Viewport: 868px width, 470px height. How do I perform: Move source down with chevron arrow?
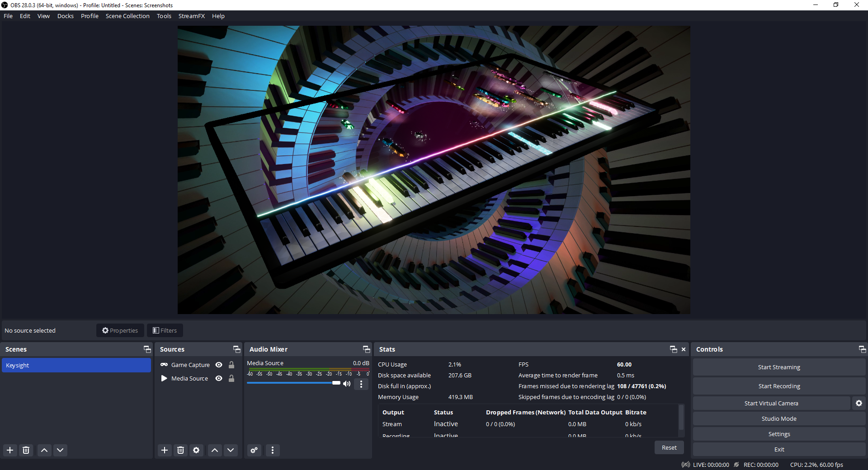(x=231, y=450)
